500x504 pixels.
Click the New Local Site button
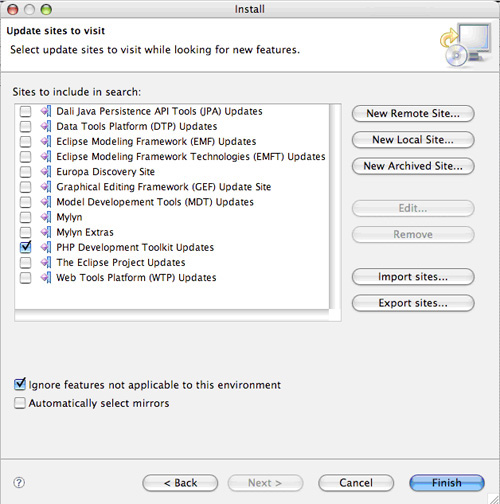coord(413,140)
